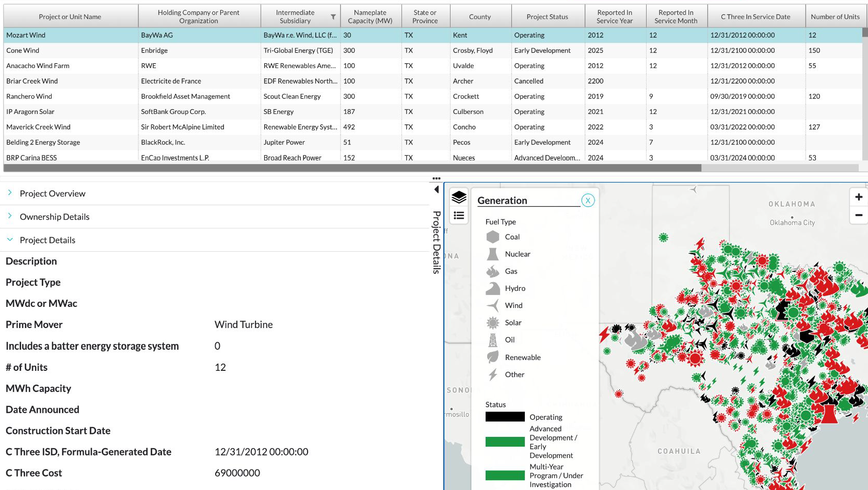Click the Hydro fuel type icon

click(x=493, y=288)
